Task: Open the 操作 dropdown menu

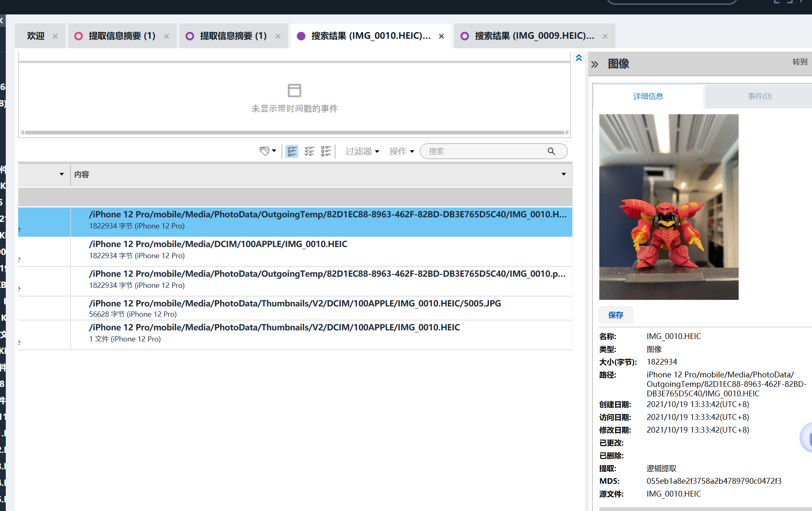Action: (x=401, y=151)
